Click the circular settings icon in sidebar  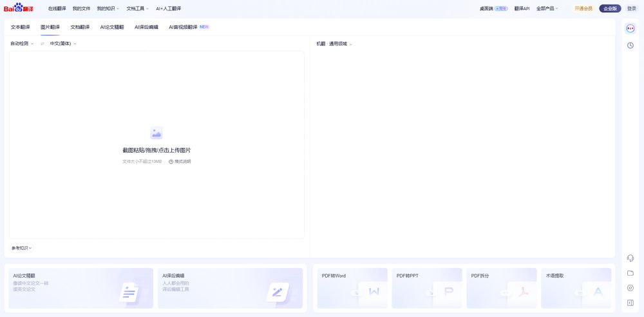coord(630,288)
